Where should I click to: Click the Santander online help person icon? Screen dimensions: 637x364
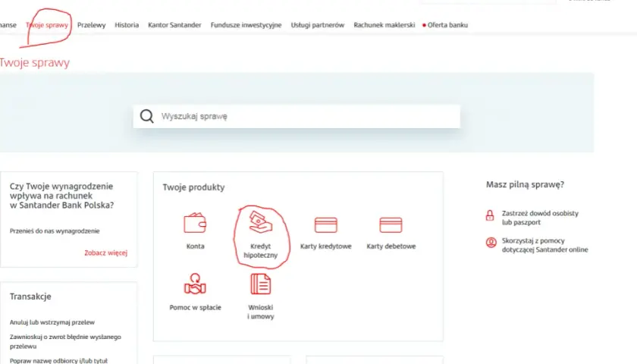pyautogui.click(x=491, y=243)
